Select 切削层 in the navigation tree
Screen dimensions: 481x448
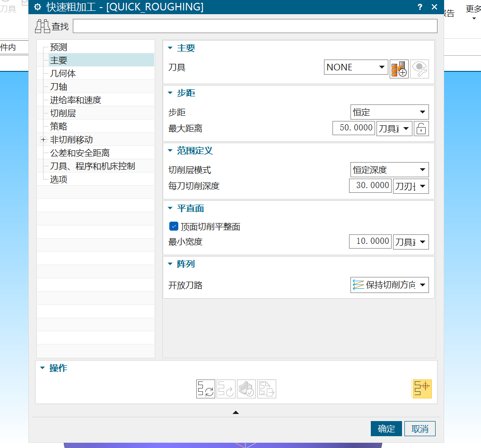pyautogui.click(x=63, y=113)
